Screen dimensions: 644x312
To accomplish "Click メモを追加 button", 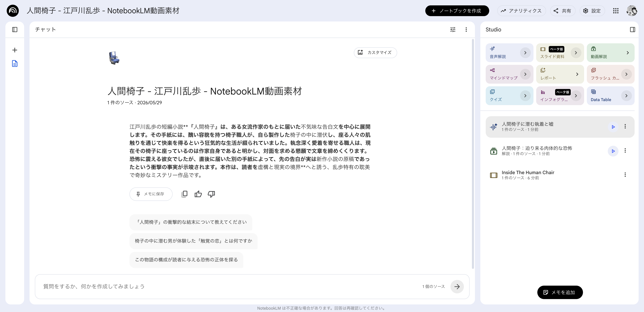I will pyautogui.click(x=560, y=292).
